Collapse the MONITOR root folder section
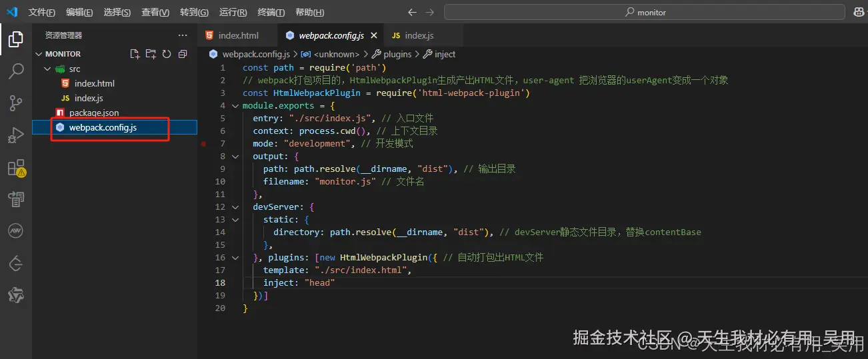 tap(38, 54)
